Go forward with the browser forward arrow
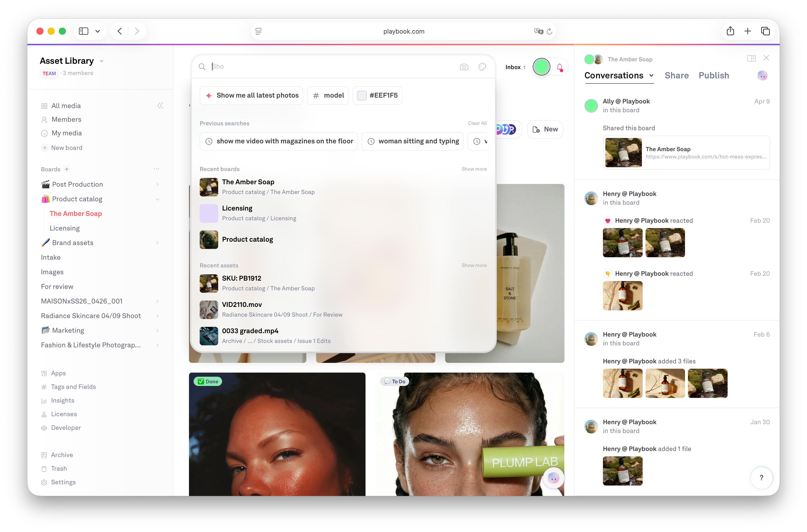Screen dimensions: 807x532 [x=137, y=31]
